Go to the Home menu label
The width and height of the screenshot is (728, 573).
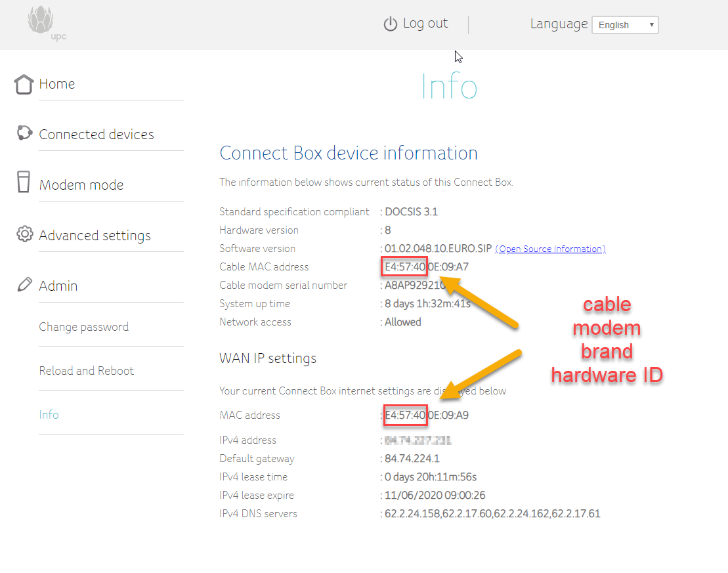tap(57, 84)
